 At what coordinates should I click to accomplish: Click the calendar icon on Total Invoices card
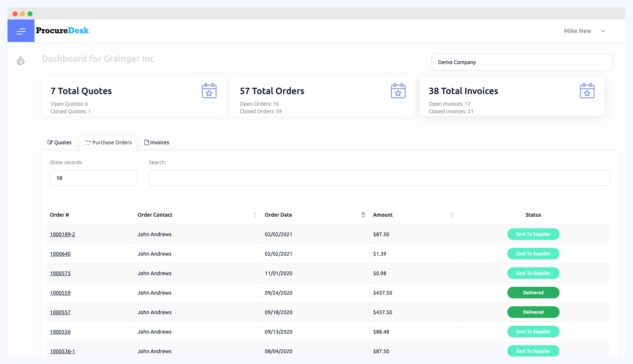pos(587,91)
